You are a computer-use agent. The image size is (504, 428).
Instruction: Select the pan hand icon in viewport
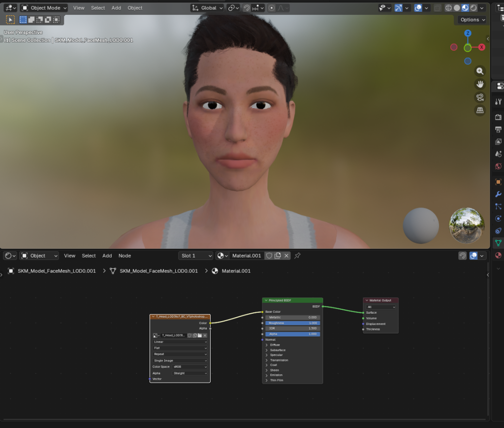tap(480, 84)
